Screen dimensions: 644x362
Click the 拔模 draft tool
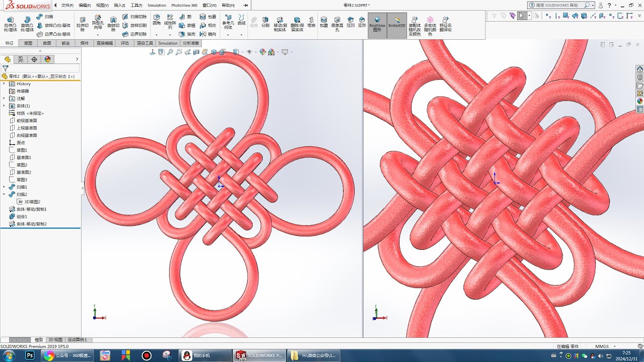pyautogui.click(x=187, y=25)
